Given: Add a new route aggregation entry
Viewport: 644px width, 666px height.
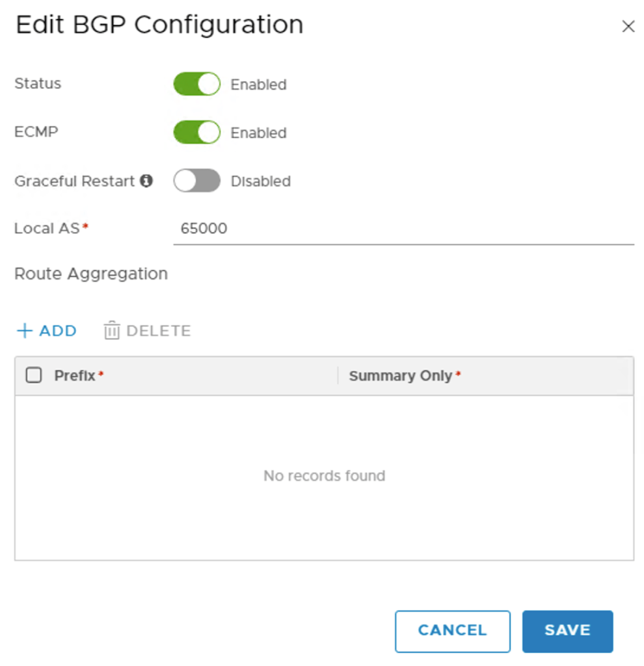Looking at the screenshot, I should 46,331.
